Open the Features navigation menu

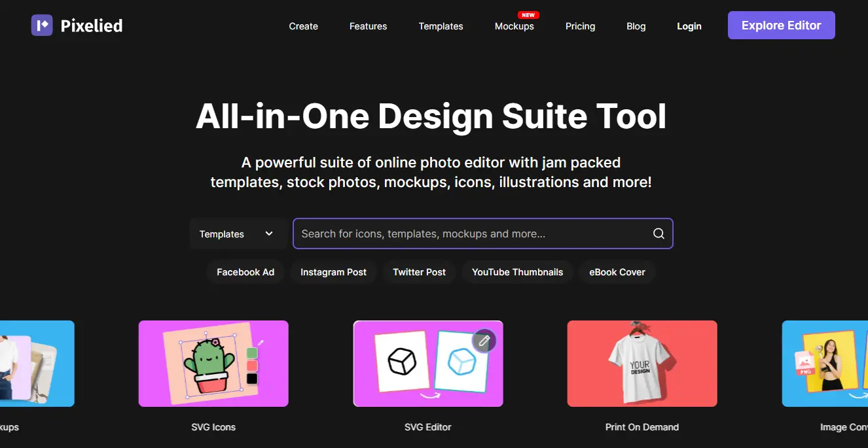[368, 26]
